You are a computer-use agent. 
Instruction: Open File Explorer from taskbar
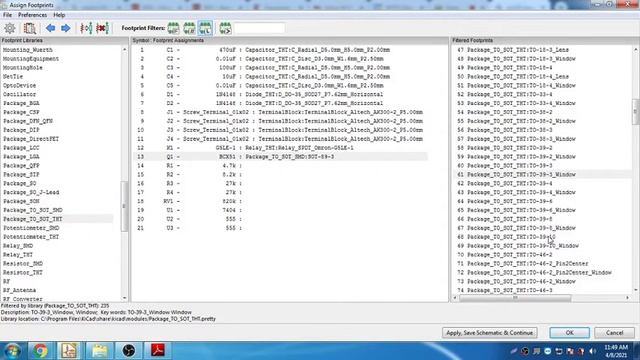click(99, 351)
